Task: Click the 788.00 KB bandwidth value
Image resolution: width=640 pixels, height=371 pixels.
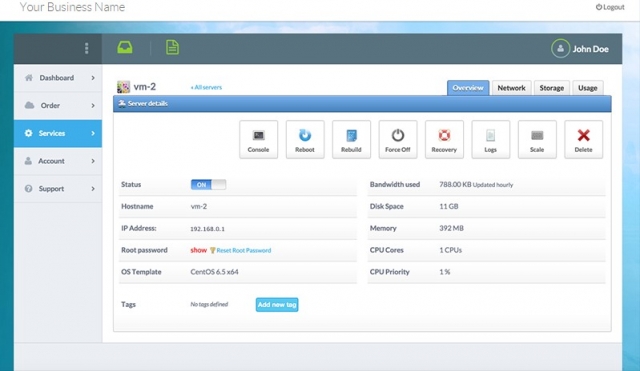Action: [455, 184]
